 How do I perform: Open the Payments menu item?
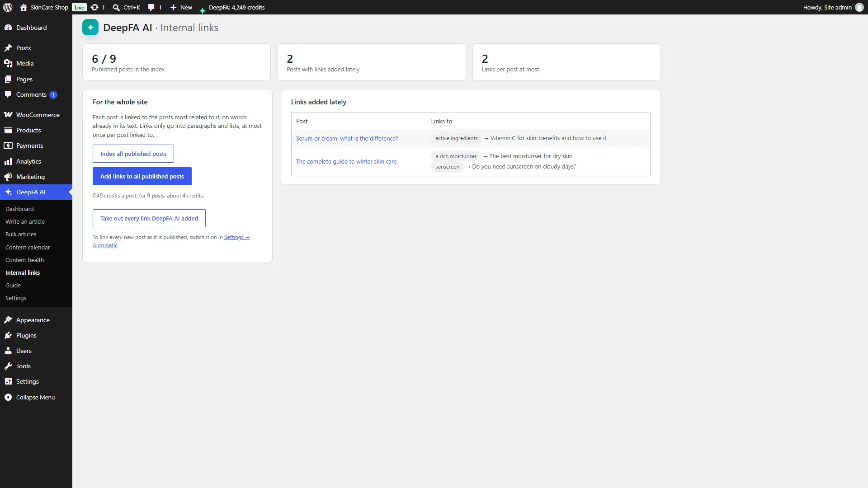pos(36,145)
